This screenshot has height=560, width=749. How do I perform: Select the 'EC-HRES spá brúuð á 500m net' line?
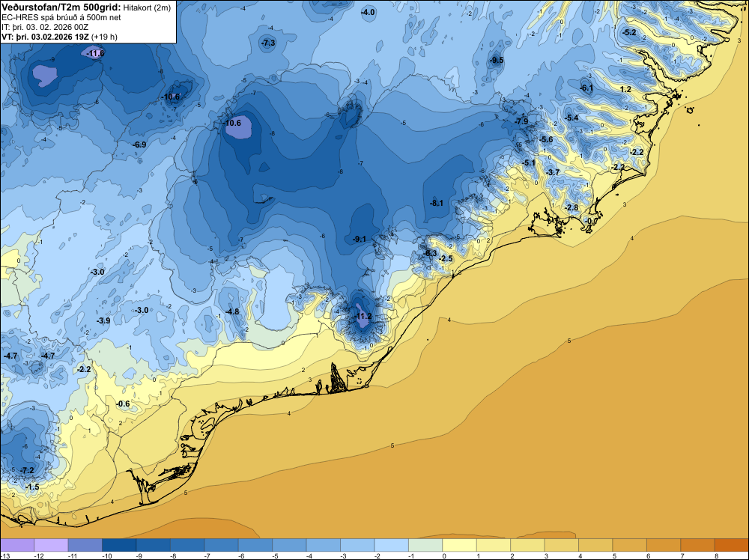coord(61,17)
